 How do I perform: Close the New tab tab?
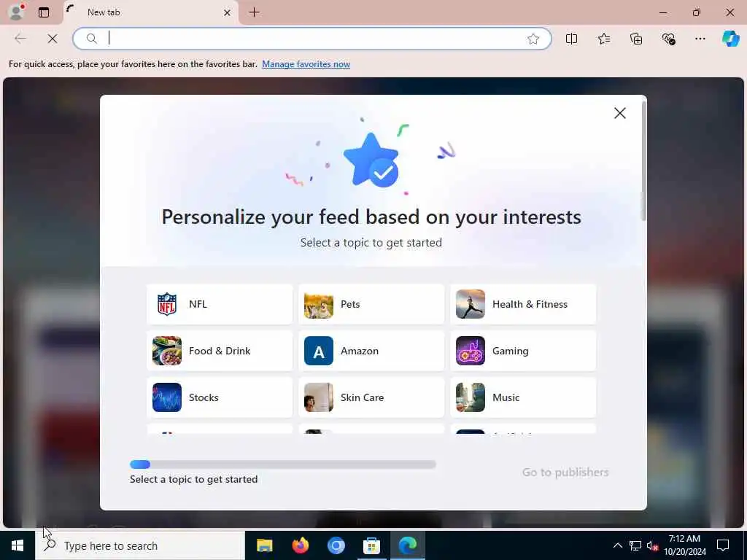(x=228, y=13)
